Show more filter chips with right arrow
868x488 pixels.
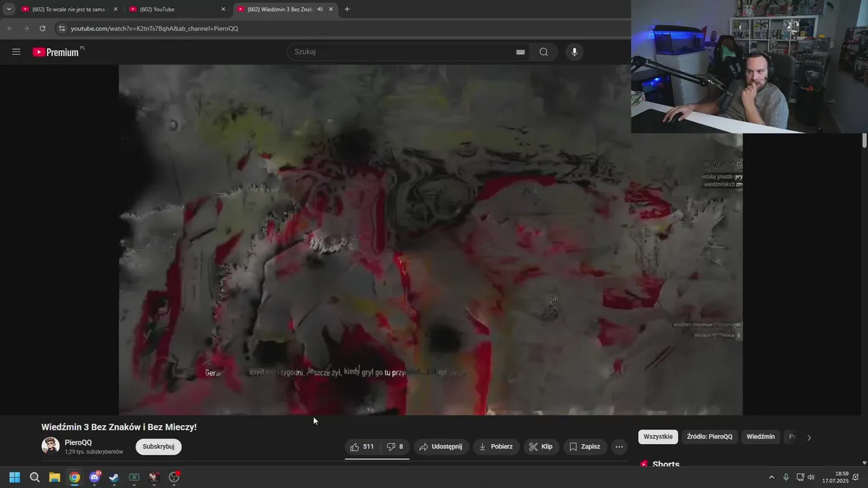point(808,438)
